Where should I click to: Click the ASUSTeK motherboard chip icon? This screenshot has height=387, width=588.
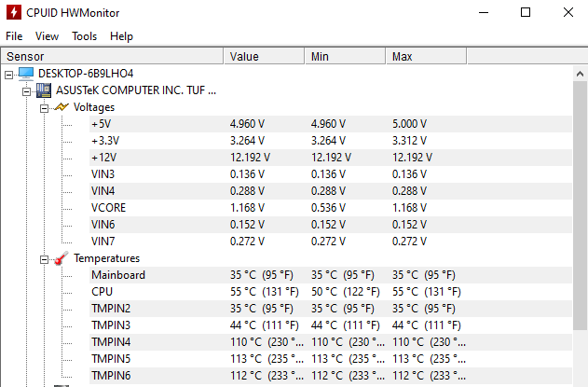[44, 90]
